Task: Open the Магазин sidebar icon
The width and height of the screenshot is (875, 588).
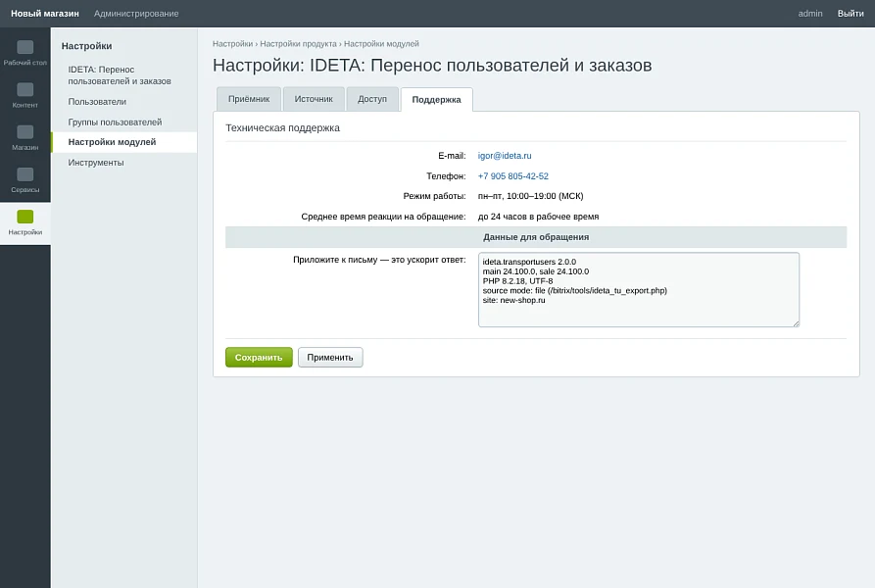Action: [25, 138]
